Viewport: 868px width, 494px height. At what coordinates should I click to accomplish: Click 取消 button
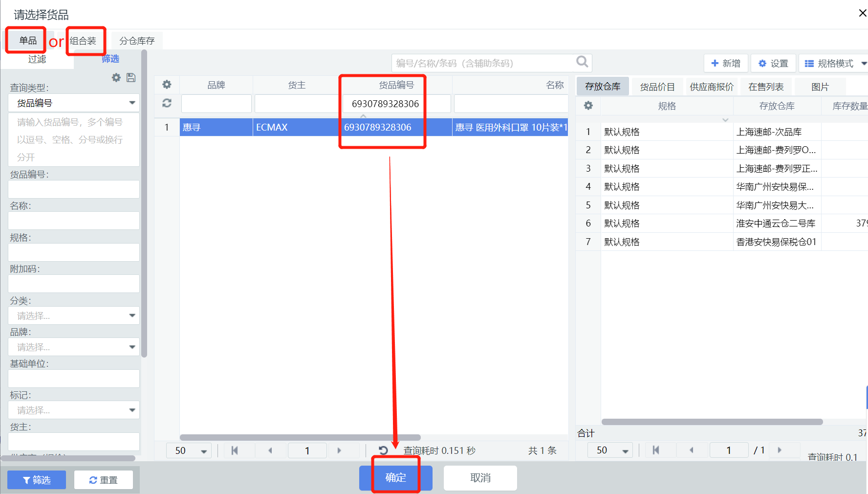click(x=480, y=477)
